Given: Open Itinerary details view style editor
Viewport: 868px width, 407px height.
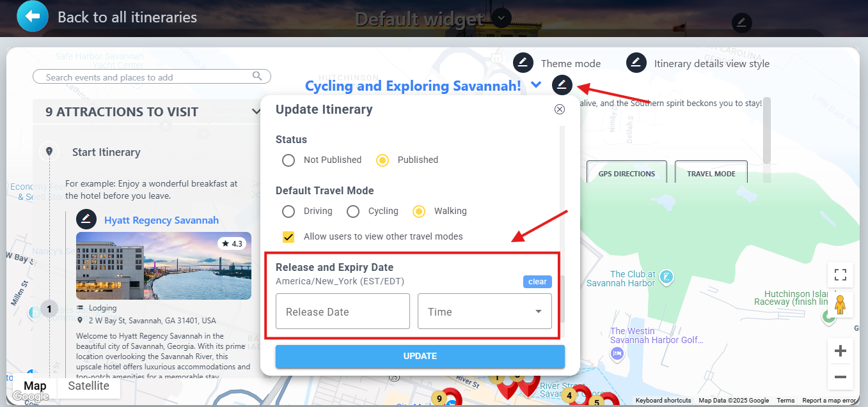Looking at the screenshot, I should (x=636, y=63).
